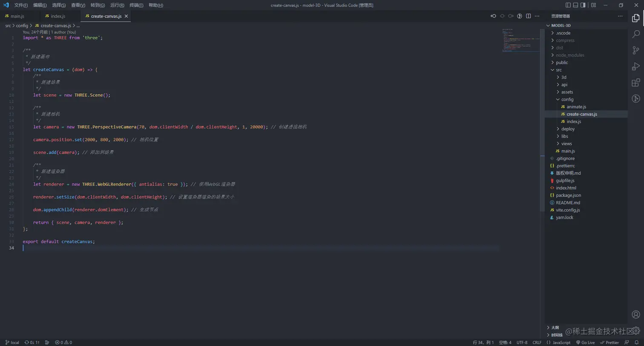Click the Go Live button
The height and width of the screenshot is (346, 644).
(585, 343)
